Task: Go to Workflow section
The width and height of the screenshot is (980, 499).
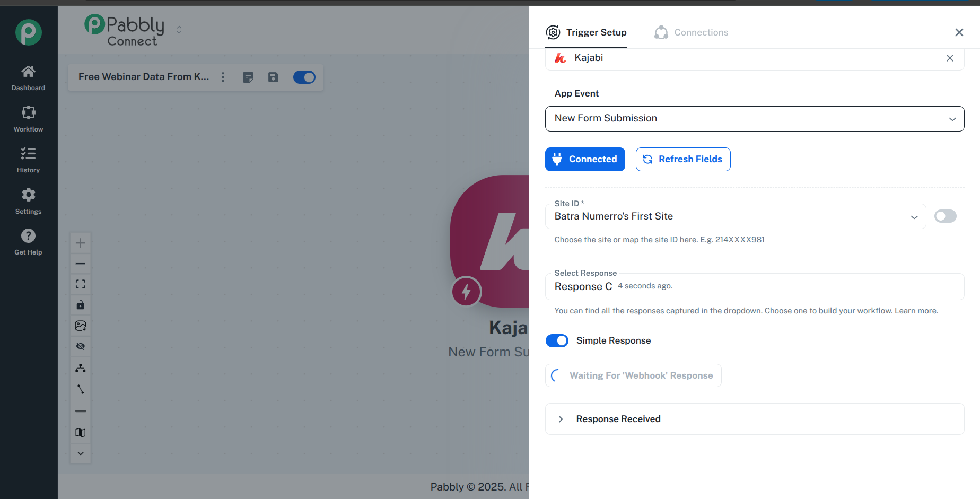Action: 28,119
